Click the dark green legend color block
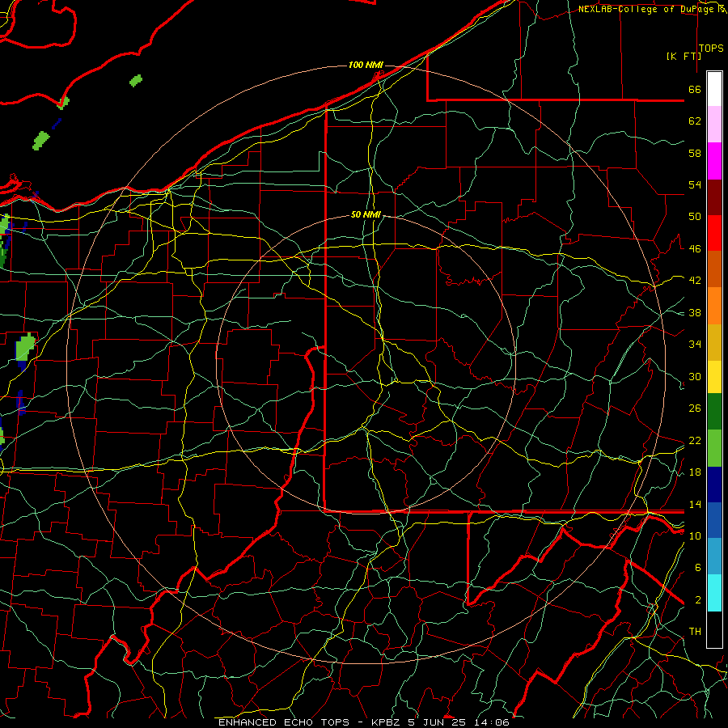The height and width of the screenshot is (728, 728). click(714, 412)
